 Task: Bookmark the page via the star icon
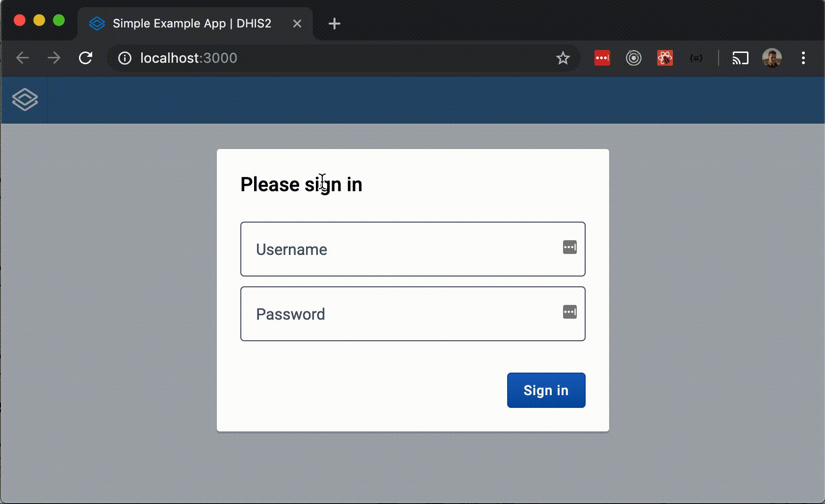(x=563, y=58)
